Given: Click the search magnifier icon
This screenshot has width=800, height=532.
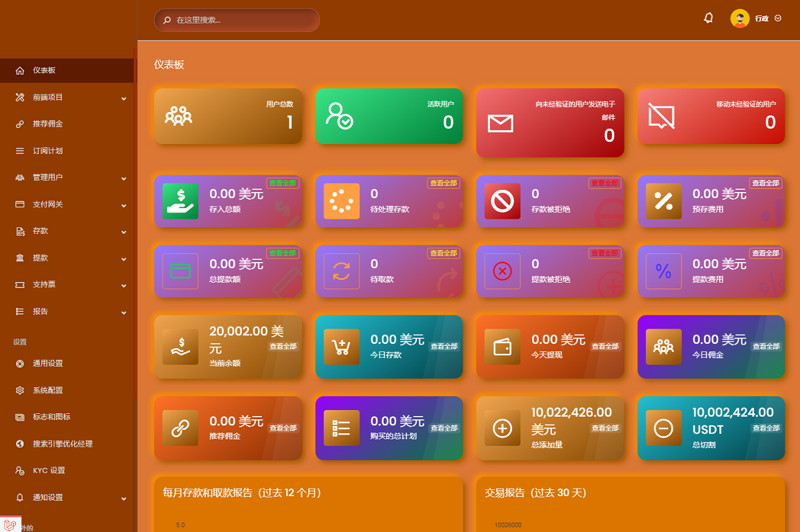Looking at the screenshot, I should [167, 20].
